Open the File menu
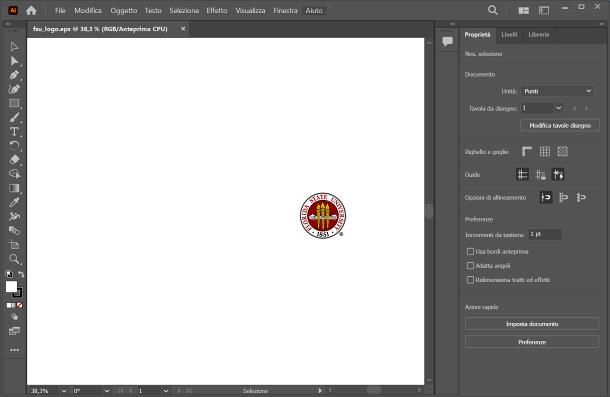 60,11
